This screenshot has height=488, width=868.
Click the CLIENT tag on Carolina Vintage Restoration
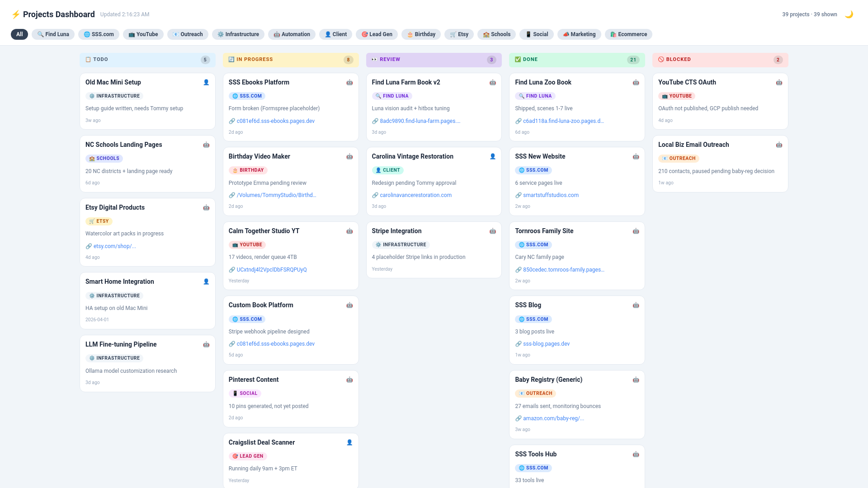(387, 170)
